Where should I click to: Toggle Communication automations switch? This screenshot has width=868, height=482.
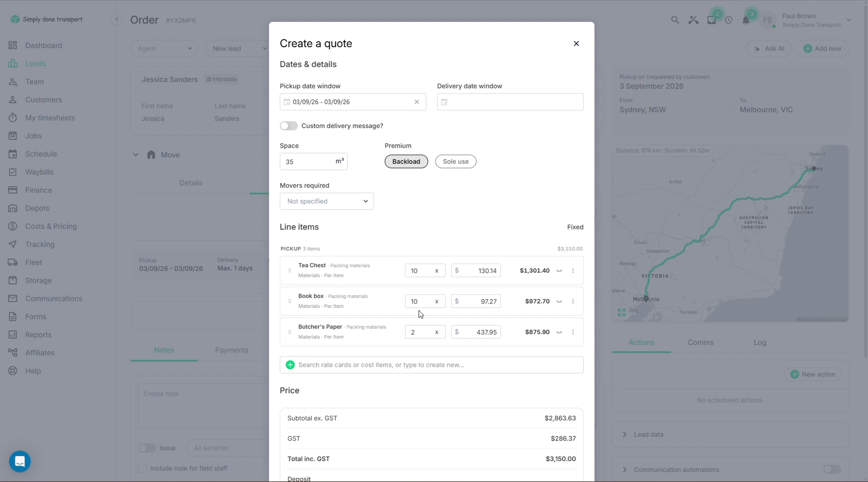(832, 469)
